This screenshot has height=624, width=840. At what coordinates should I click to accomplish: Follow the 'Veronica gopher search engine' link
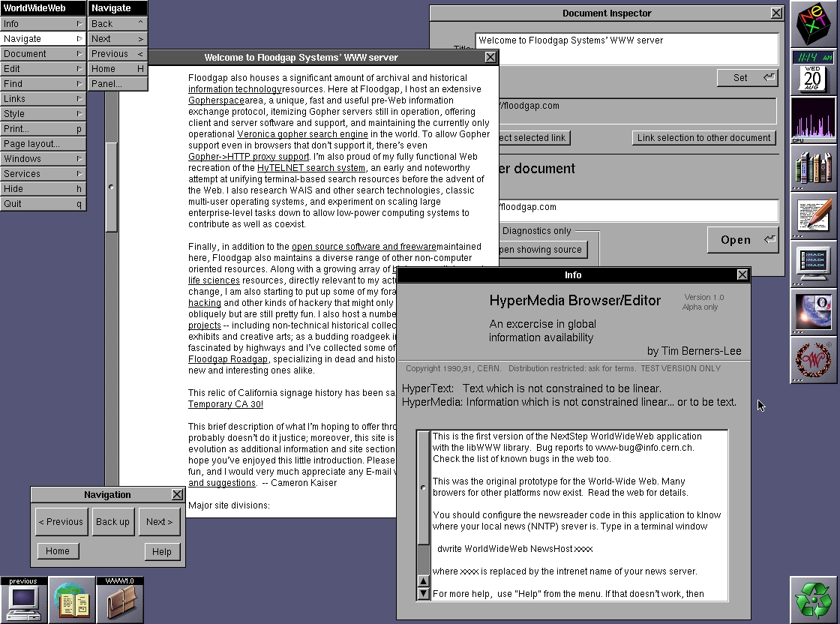click(x=303, y=134)
